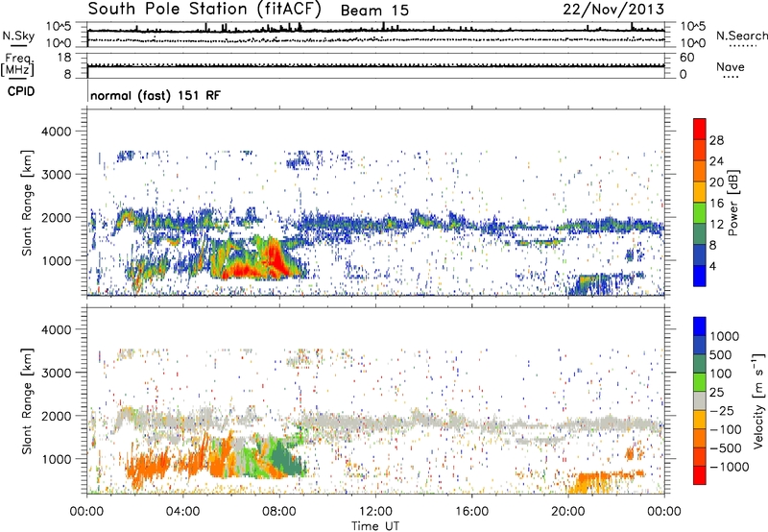Select the "N.Sky" legend label
The width and height of the screenshot is (768, 532).
(x=18, y=36)
